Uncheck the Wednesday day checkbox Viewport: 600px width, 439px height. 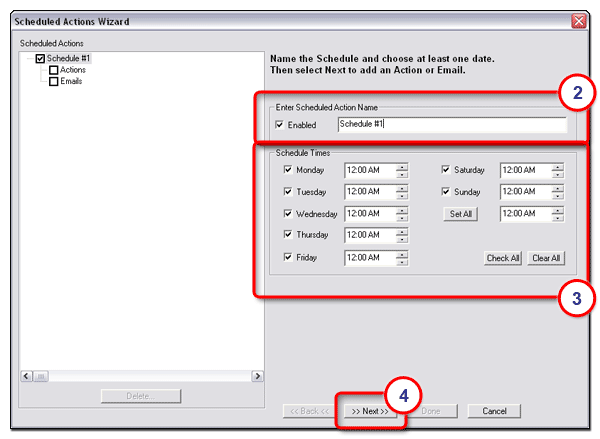click(288, 214)
